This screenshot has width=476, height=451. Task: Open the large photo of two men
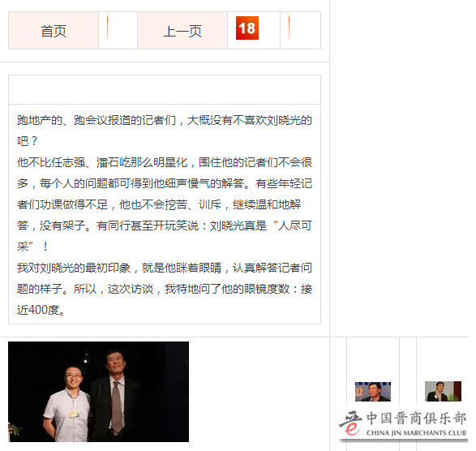(98, 392)
